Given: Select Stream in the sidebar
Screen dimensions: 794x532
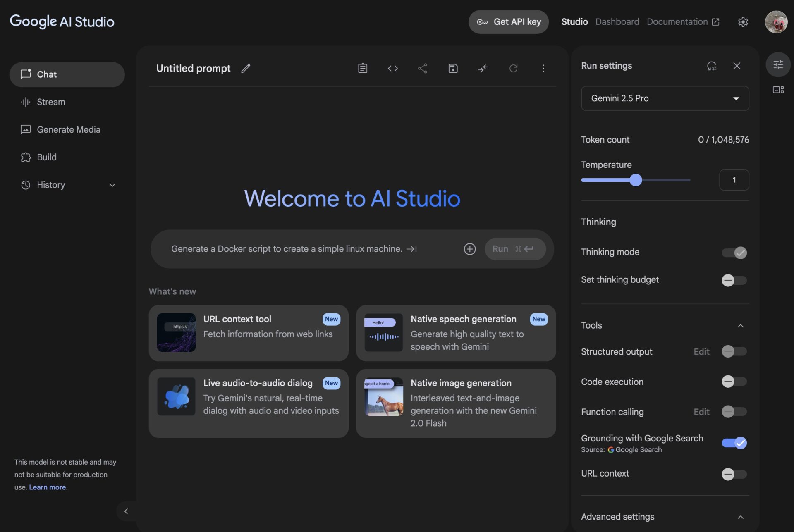Looking at the screenshot, I should [67, 102].
